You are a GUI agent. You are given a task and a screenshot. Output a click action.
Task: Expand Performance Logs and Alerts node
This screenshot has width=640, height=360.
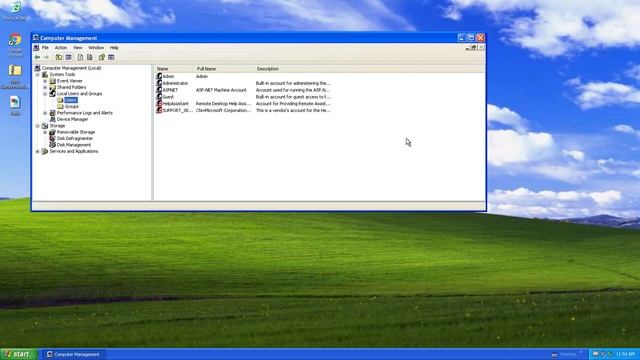(45, 113)
